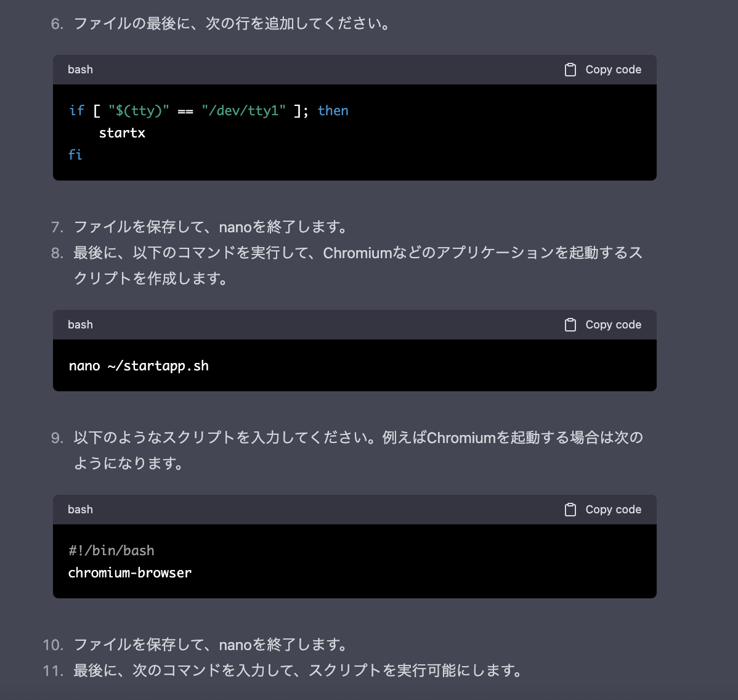Viewport: 738px width, 700px height.
Task: Click step 6 text about adding lines
Action: click(231, 23)
